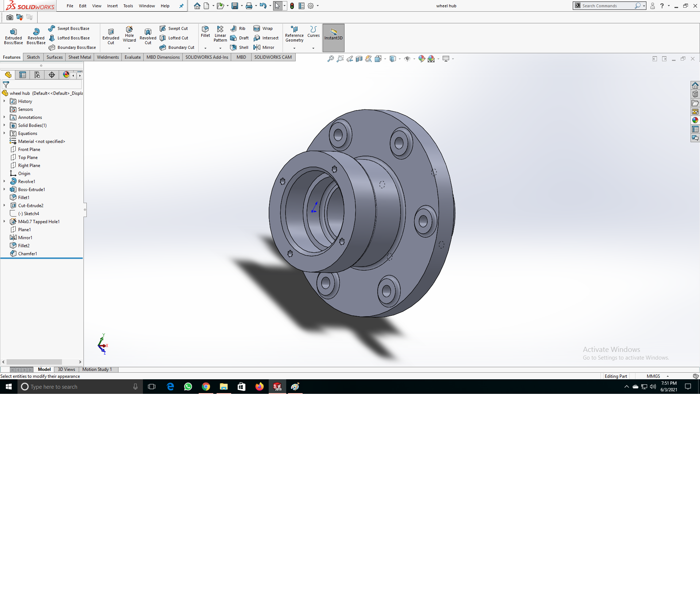
Task: Select the Fillet tool
Action: pyautogui.click(x=205, y=31)
